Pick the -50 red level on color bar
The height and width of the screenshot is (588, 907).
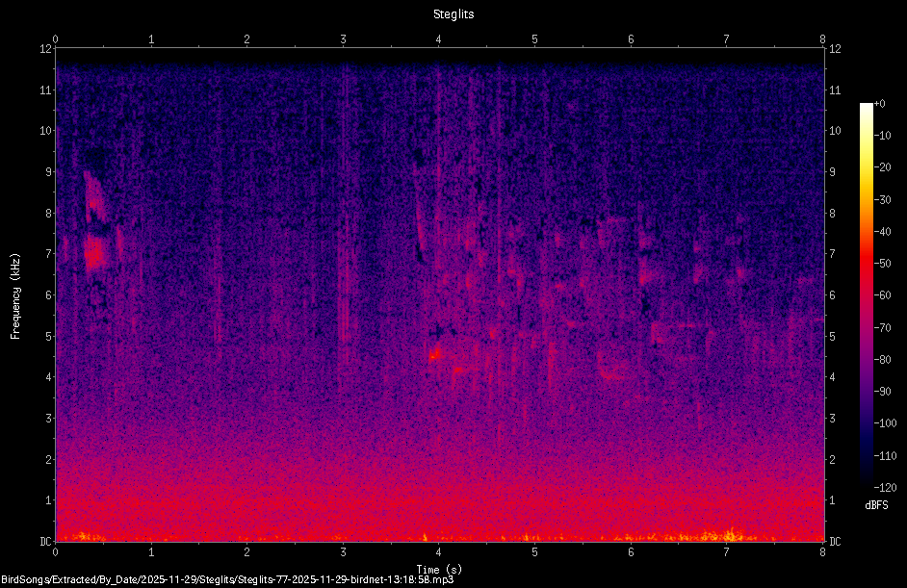pos(883,263)
